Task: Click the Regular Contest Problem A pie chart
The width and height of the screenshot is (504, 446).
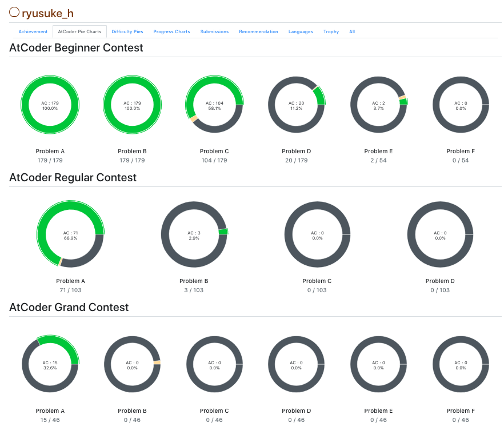Action: [70, 234]
